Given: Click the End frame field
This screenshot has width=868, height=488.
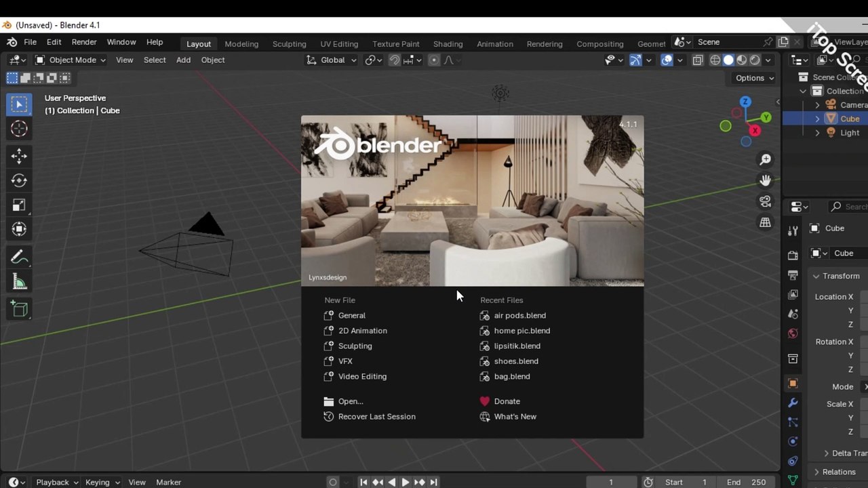Looking at the screenshot, I should 747,482.
